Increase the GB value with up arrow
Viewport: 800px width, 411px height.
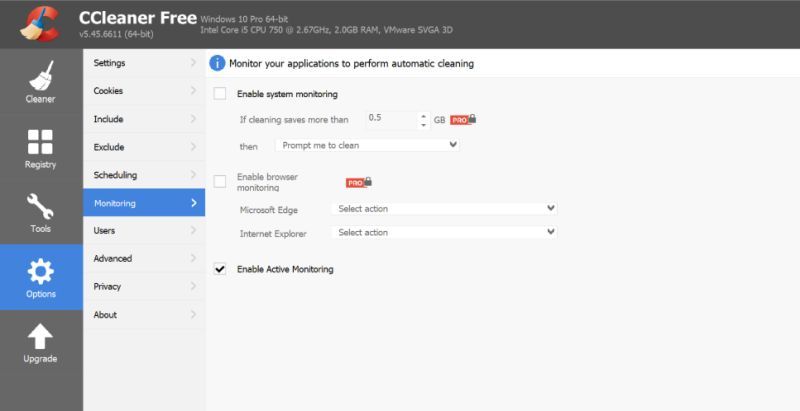(x=423, y=116)
